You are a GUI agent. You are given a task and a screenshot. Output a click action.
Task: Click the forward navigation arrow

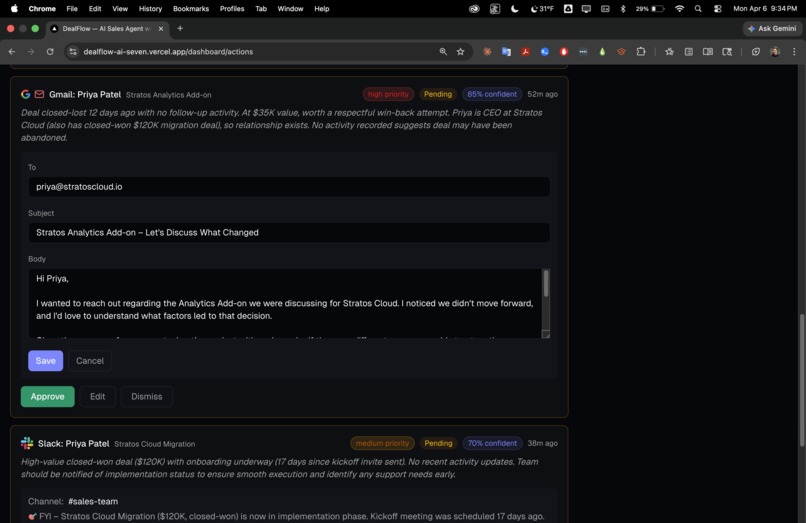31,51
